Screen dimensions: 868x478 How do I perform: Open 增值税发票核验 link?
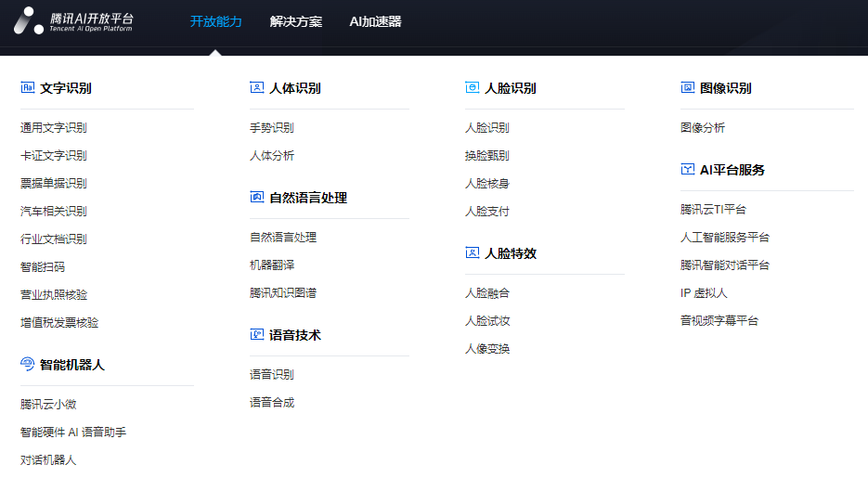pyautogui.click(x=59, y=323)
